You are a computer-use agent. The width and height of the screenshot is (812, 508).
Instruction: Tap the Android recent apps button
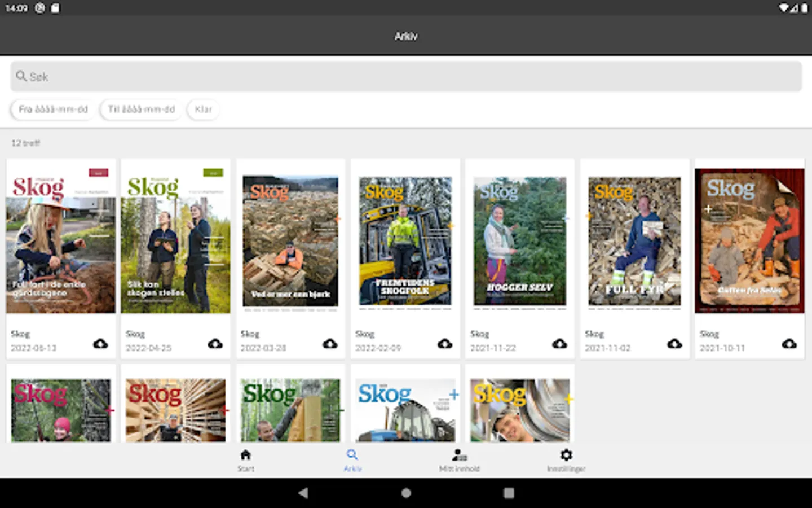[509, 493]
